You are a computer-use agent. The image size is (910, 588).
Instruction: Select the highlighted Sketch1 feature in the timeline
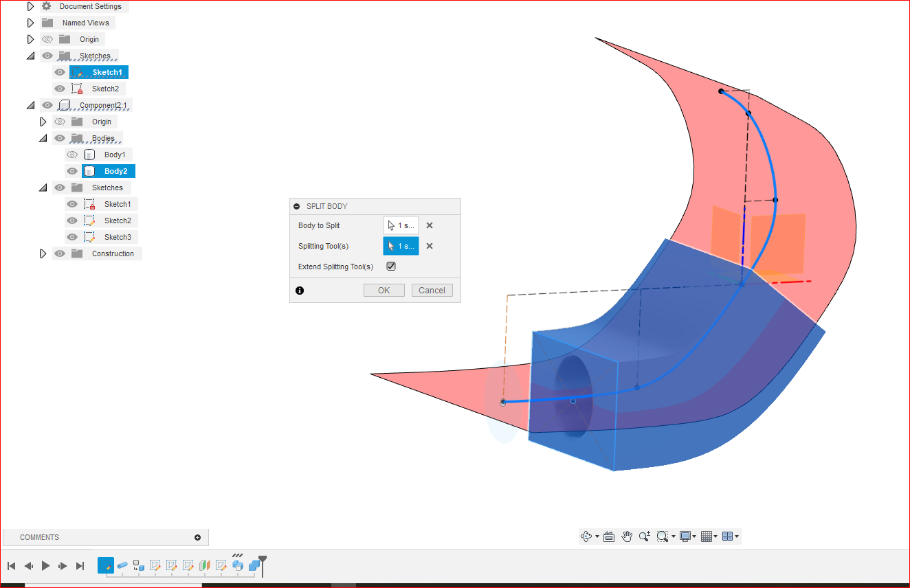pos(106,565)
